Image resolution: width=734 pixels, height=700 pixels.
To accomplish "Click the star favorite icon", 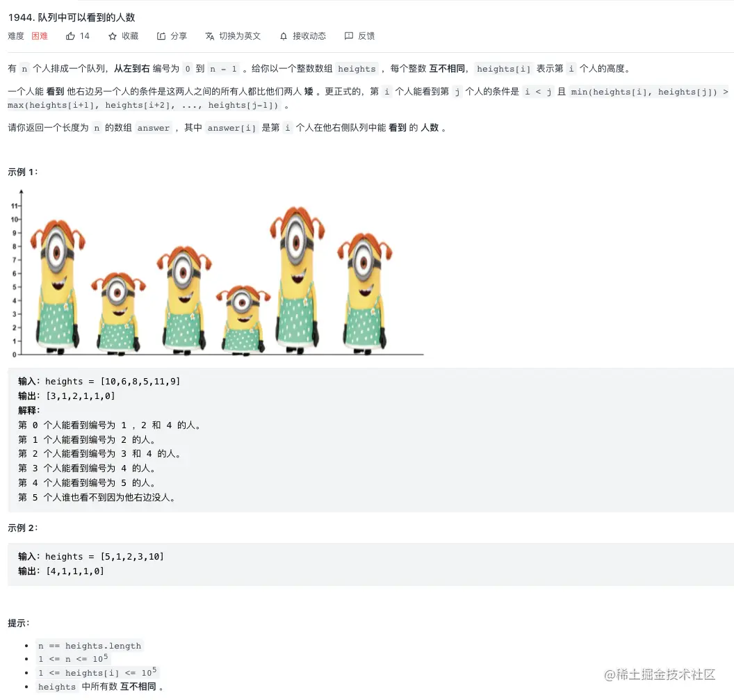I will coord(113,36).
